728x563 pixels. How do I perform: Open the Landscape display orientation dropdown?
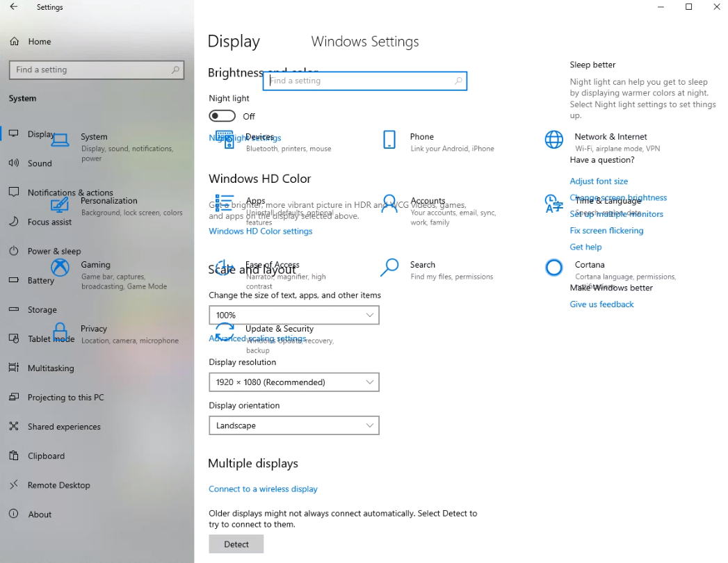[294, 425]
